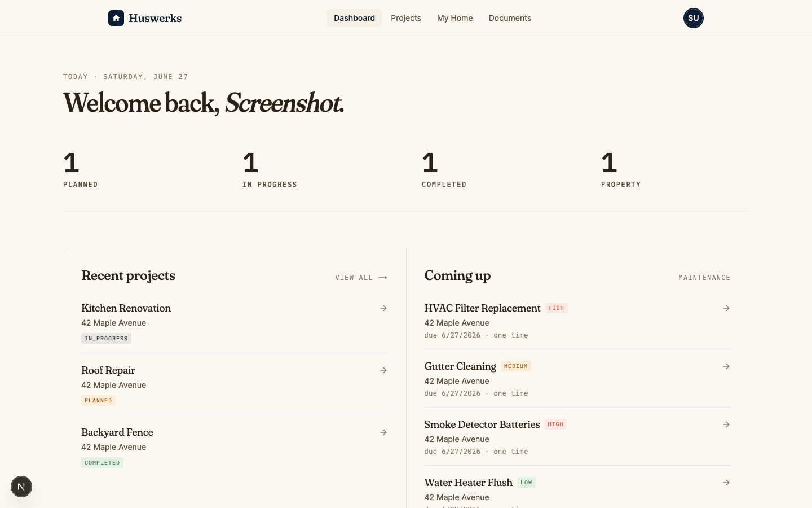Click the MEDIUM badge beside Gutter Cleaning
The width and height of the screenshot is (812, 508).
[516, 366]
